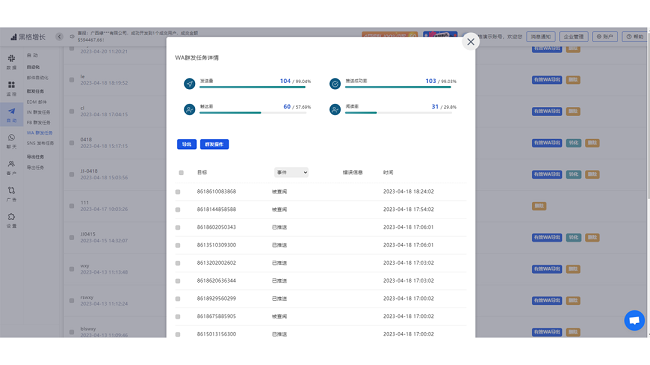Check the row for 8618144858588
This screenshot has width=650, height=365.
click(x=178, y=209)
